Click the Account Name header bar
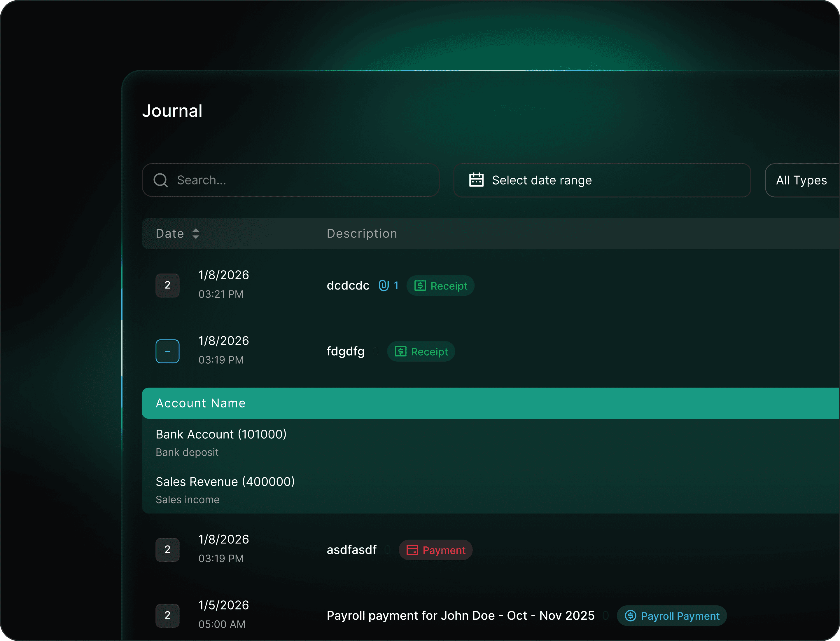The width and height of the screenshot is (840, 641). click(201, 403)
